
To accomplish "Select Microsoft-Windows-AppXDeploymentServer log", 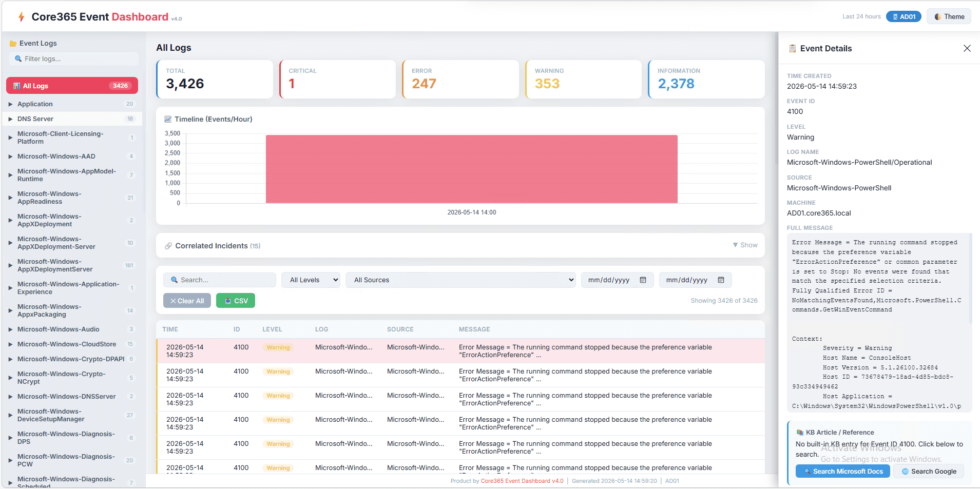I will point(72,265).
